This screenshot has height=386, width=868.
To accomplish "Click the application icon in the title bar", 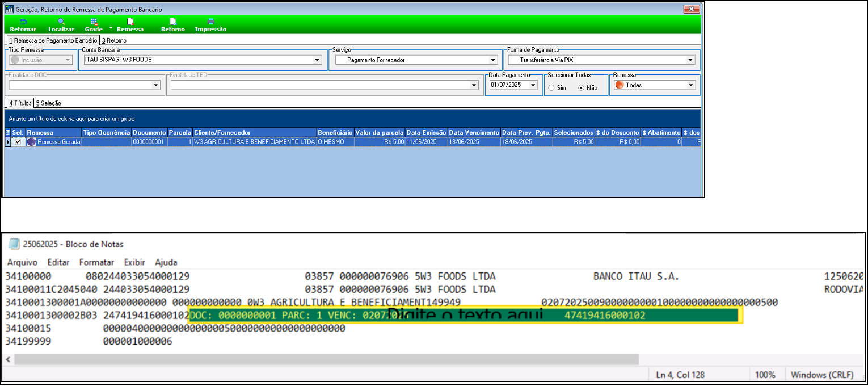I will coord(9,10).
